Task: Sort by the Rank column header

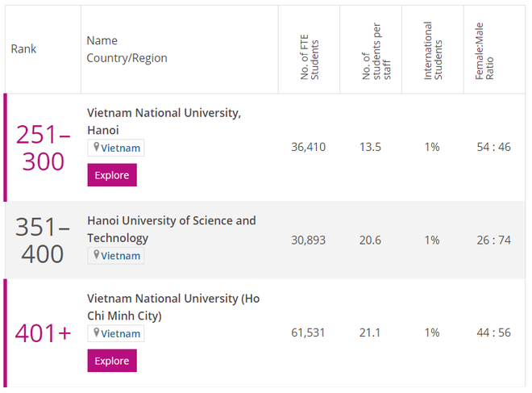Action: pyautogui.click(x=23, y=49)
